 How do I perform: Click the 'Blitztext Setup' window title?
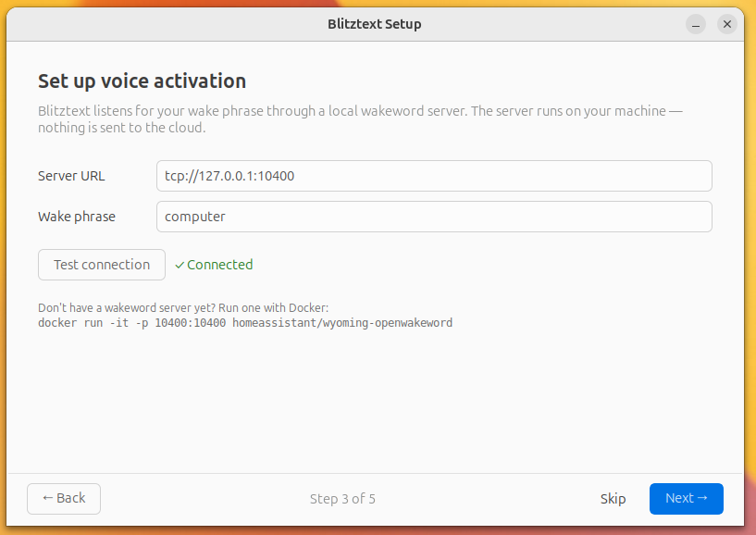[375, 24]
